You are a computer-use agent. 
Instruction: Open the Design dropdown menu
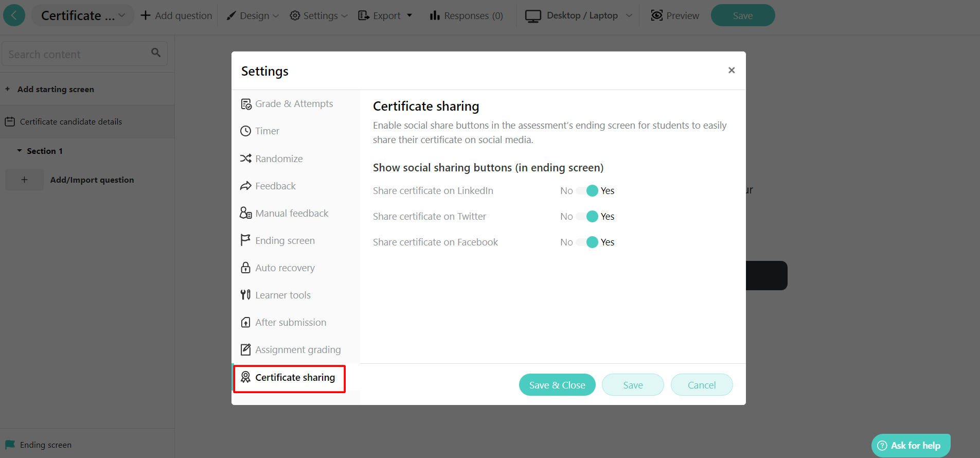point(253,15)
